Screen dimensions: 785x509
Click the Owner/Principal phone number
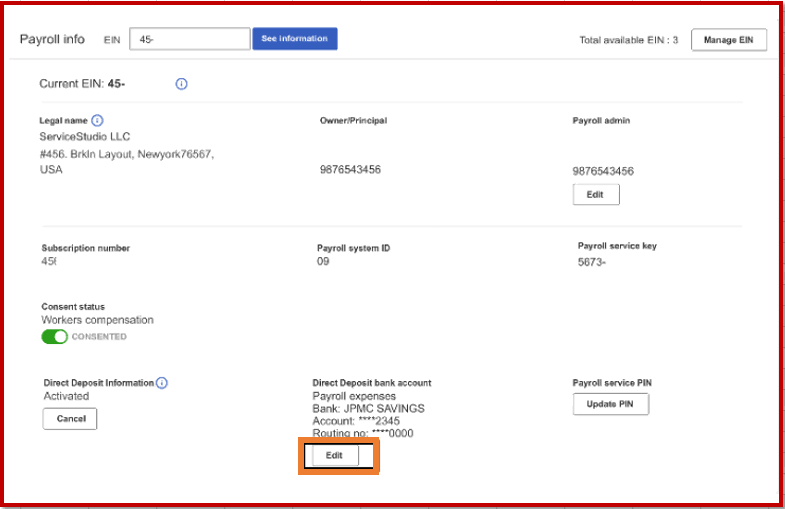pyautogui.click(x=350, y=170)
